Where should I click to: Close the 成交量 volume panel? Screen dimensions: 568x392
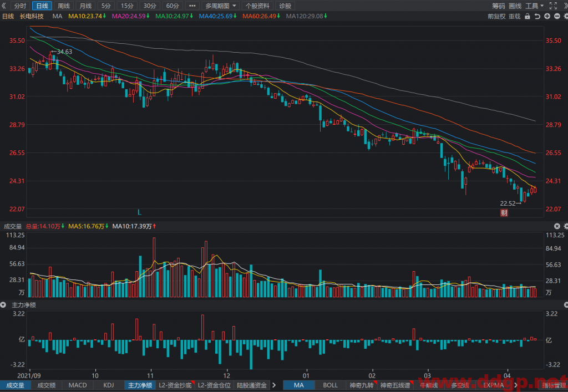click(x=557, y=226)
